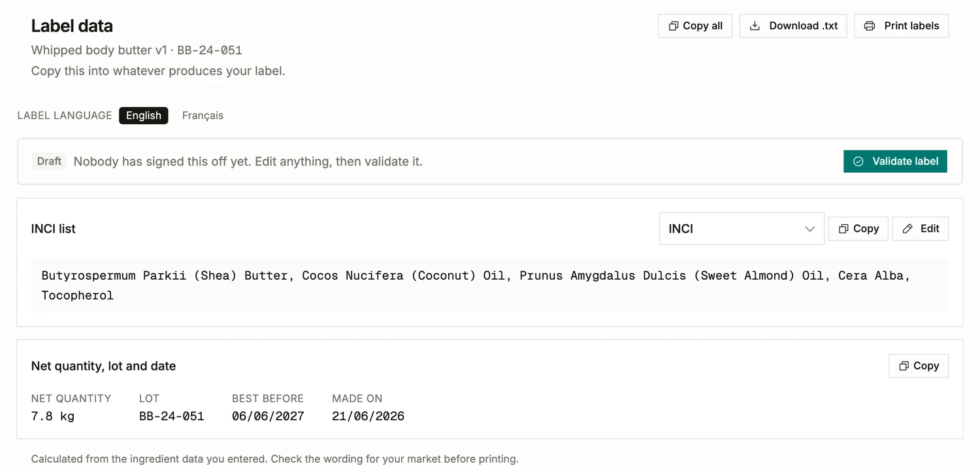Click the copy icon in INCI list

point(843,229)
